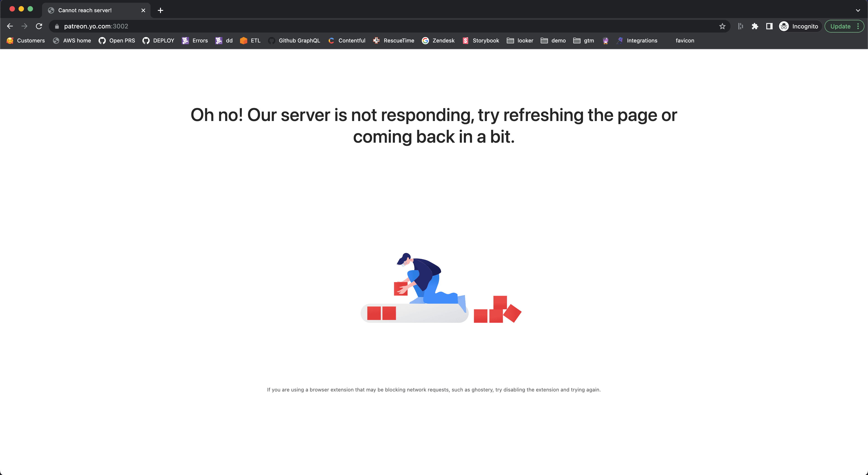Click the site lock icon in address bar
This screenshot has width=868, height=475.
pyautogui.click(x=57, y=26)
